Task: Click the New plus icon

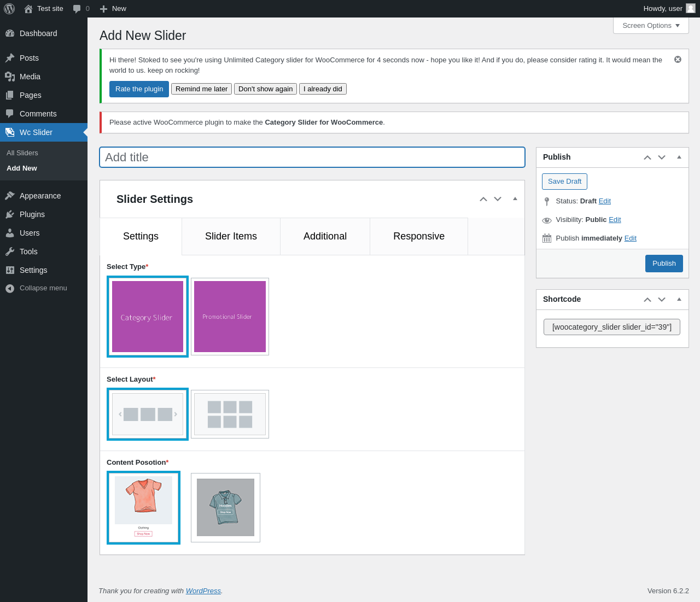Action: pos(103,9)
